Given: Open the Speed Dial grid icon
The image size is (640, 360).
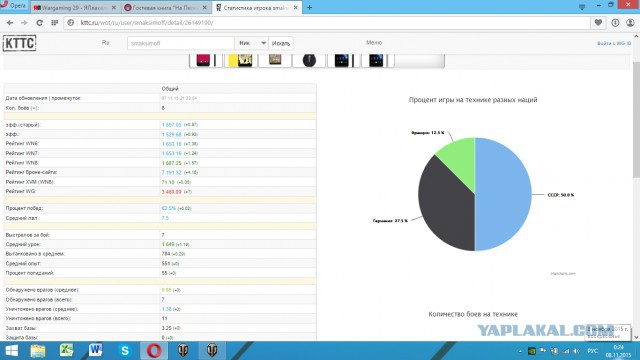Looking at the screenshot, I should coord(54,23).
